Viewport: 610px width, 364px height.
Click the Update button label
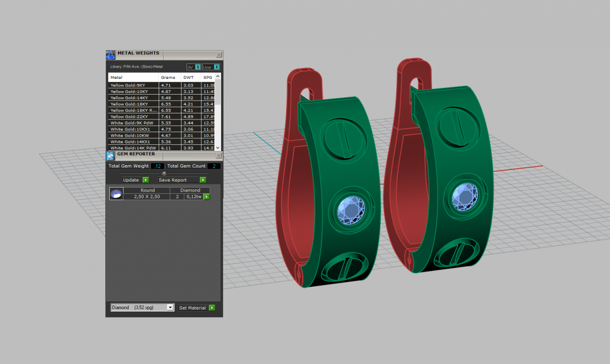tap(131, 180)
